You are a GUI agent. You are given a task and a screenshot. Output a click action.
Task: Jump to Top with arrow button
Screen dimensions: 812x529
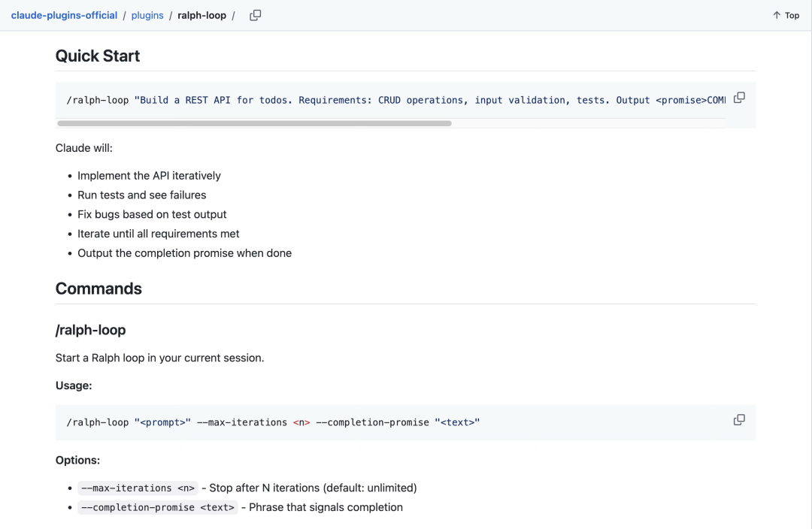[786, 16]
